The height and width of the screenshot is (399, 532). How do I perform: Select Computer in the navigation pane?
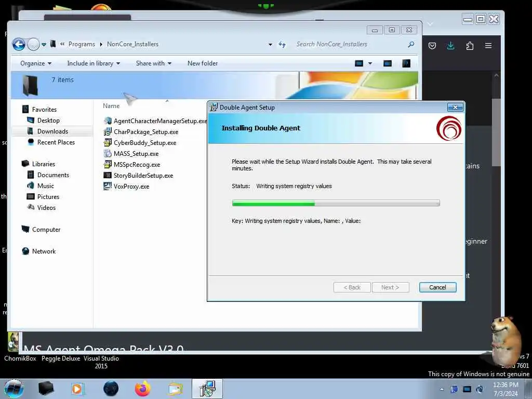point(46,229)
